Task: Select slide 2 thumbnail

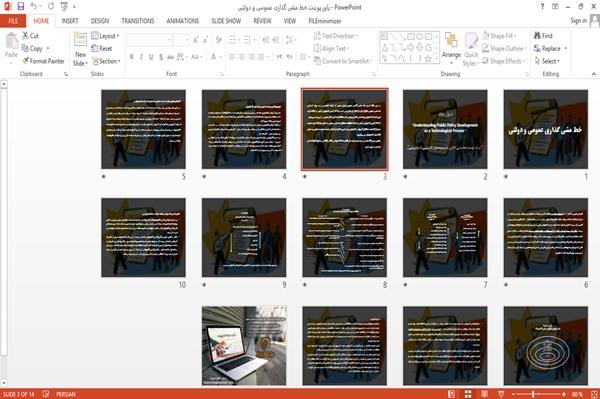Action: pyautogui.click(x=445, y=129)
